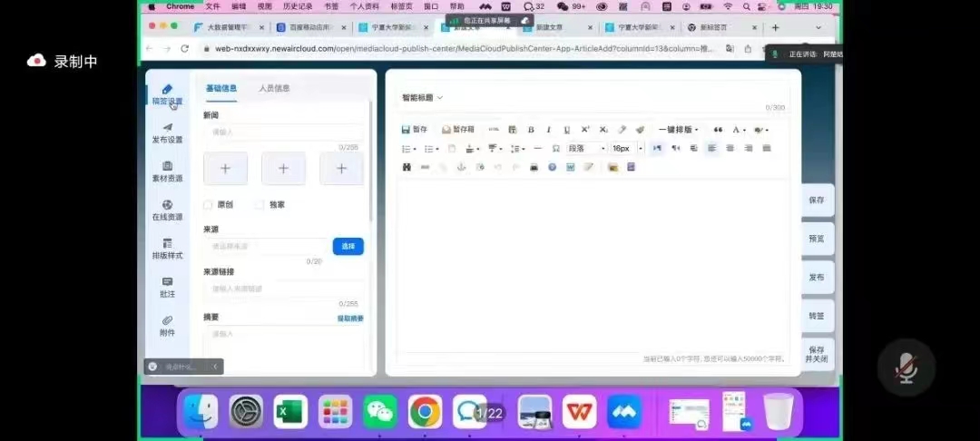
Task: Open the 段落 paragraph format dropdown
Action: tap(586, 148)
